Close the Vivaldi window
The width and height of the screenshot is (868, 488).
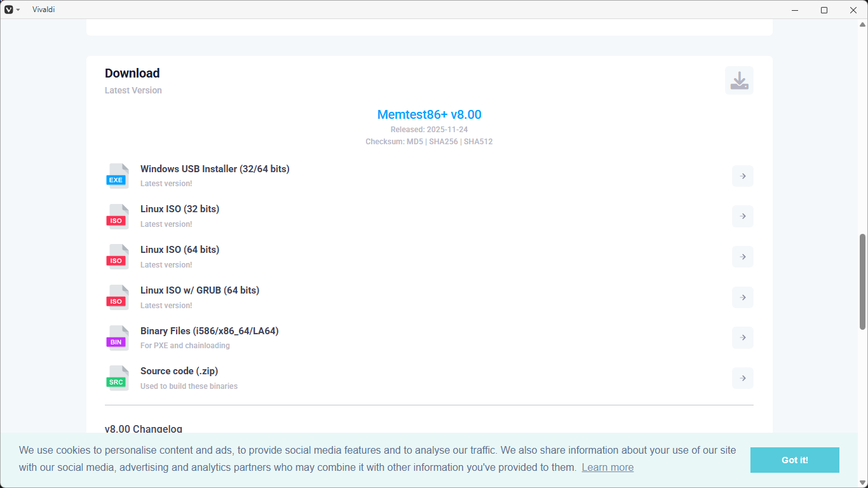[853, 10]
